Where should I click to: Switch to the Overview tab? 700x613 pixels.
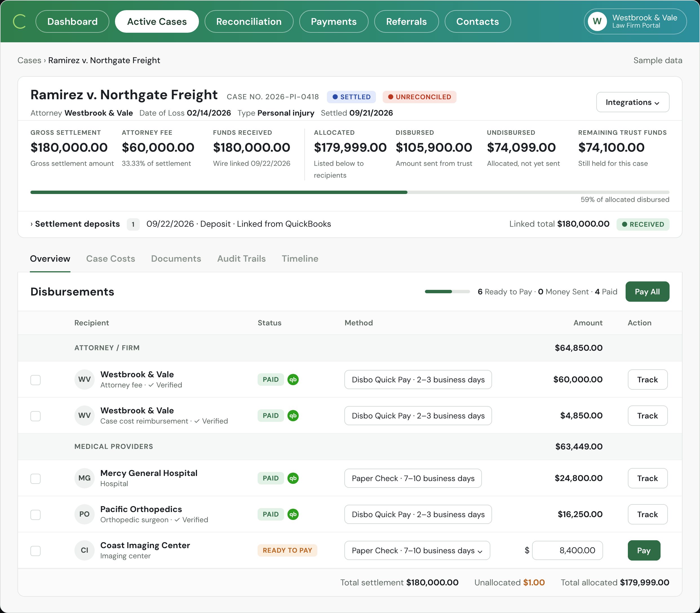tap(50, 259)
